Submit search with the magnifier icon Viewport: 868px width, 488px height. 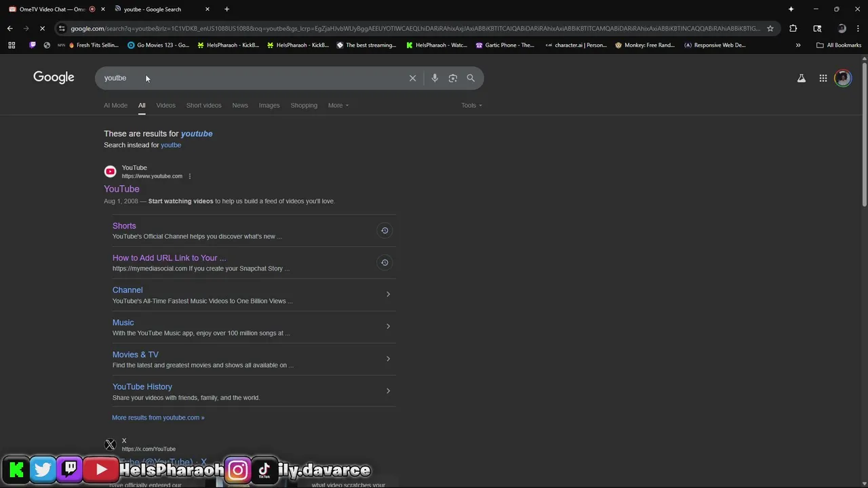(471, 78)
